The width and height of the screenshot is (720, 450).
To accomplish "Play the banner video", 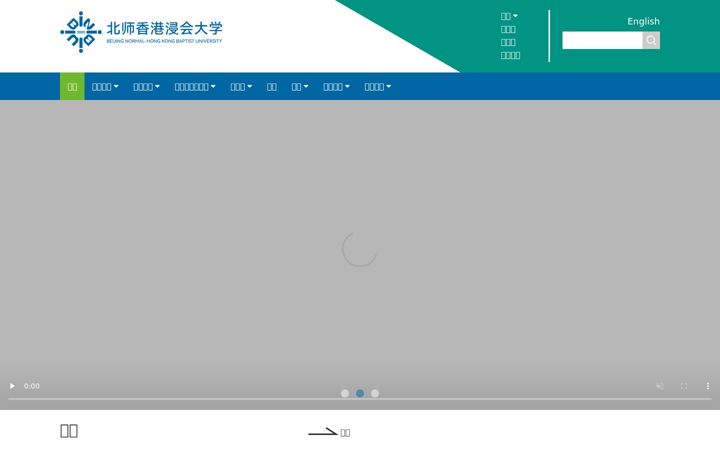I will click(12, 386).
